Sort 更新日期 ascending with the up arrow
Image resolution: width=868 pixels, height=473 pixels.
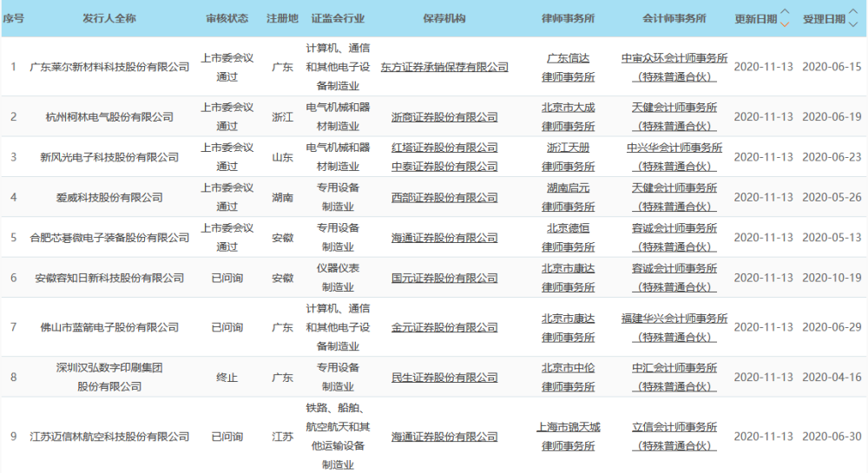[x=785, y=12]
